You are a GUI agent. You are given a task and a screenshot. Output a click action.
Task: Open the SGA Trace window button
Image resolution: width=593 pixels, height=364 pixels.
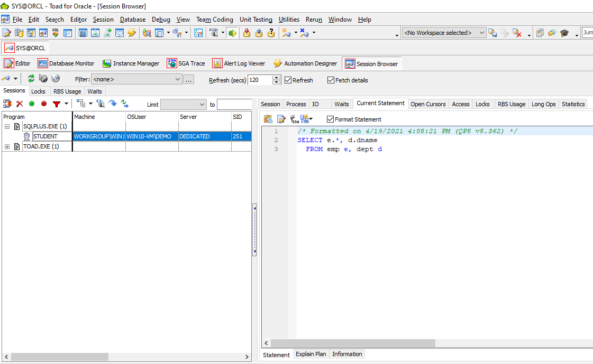click(x=186, y=63)
